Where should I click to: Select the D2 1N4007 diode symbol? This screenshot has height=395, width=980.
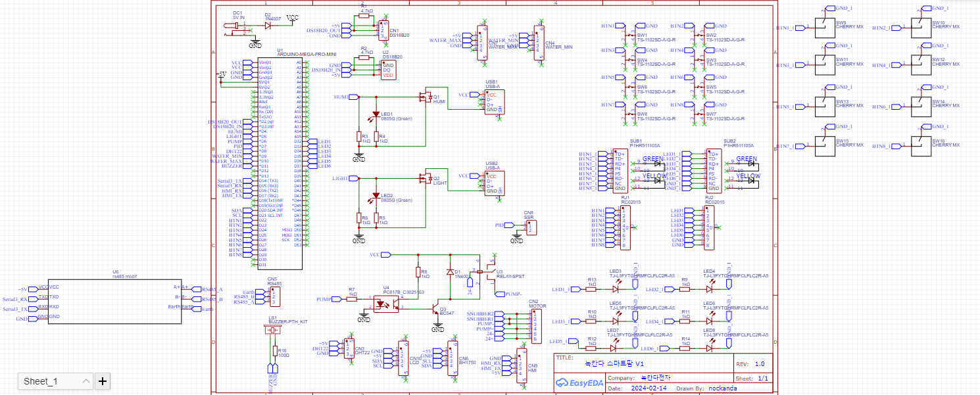[x=268, y=25]
